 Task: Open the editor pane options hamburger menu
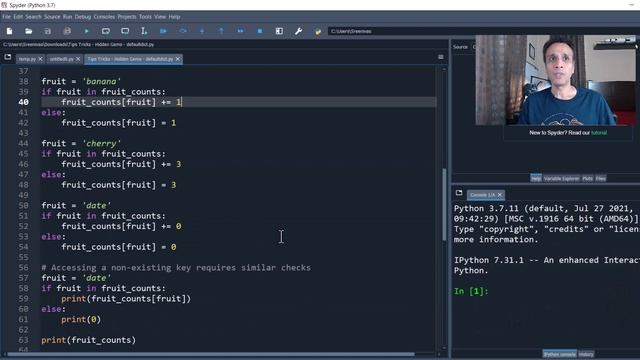[441, 57]
